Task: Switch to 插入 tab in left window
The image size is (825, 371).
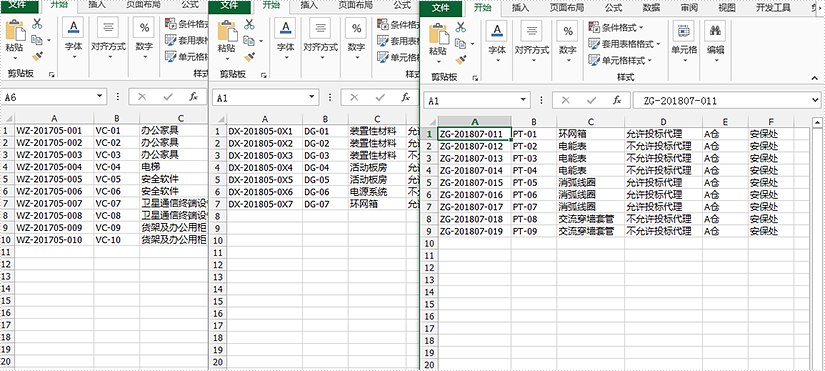Action: point(97,5)
